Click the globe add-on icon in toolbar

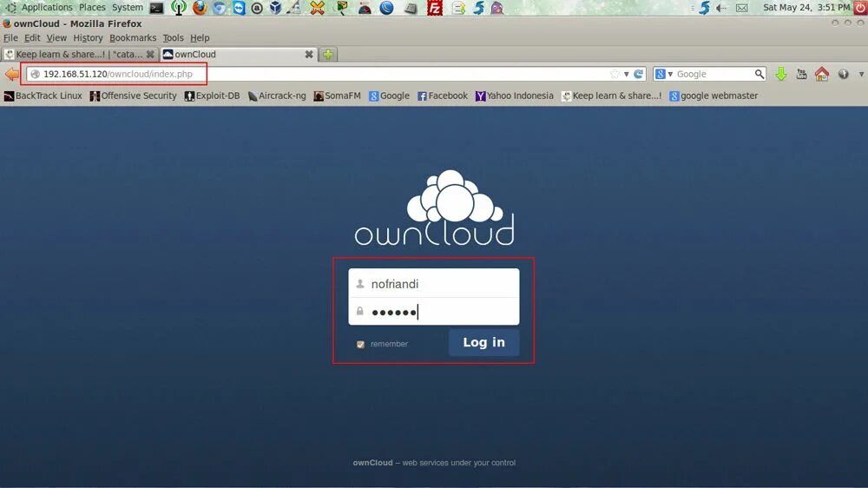843,74
